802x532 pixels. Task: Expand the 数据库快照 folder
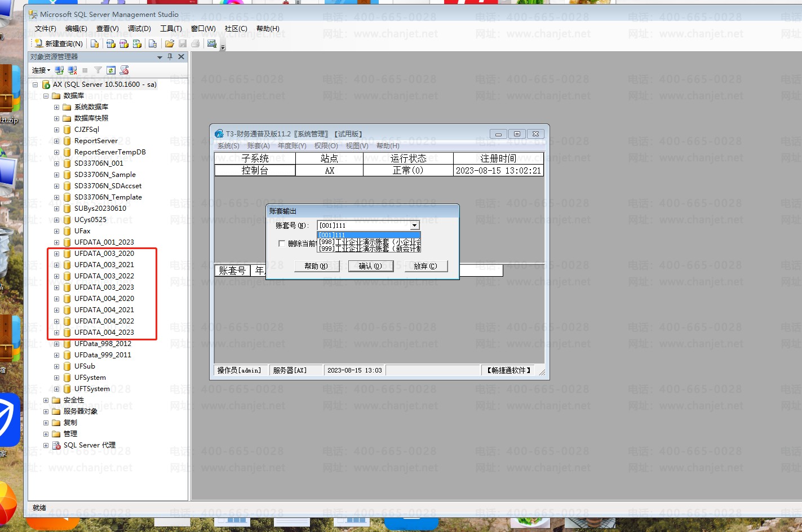tap(56, 118)
